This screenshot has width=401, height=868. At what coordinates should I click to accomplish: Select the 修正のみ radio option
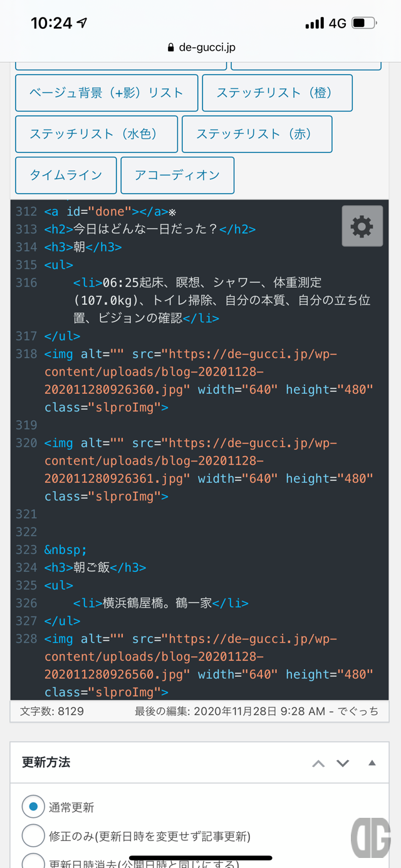click(x=33, y=835)
